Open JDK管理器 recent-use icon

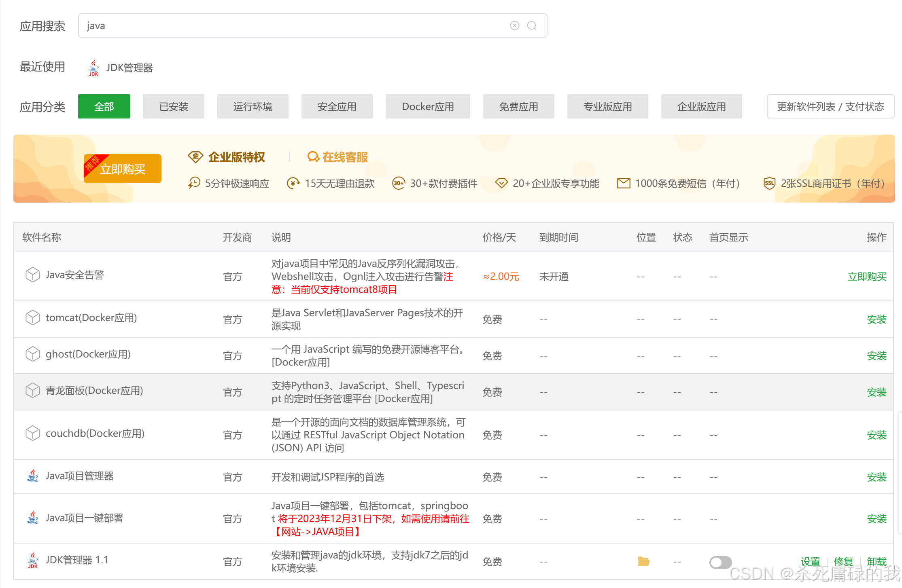tap(93, 68)
